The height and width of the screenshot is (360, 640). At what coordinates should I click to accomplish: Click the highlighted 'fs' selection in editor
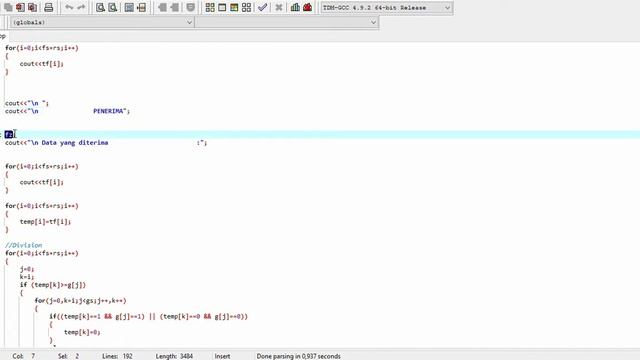point(9,134)
